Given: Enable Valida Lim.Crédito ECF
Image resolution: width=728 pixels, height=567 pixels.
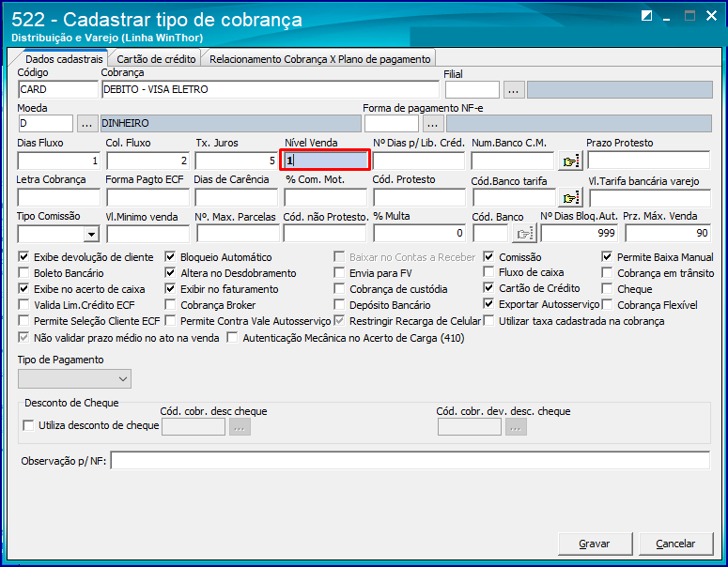Looking at the screenshot, I should tap(23, 305).
